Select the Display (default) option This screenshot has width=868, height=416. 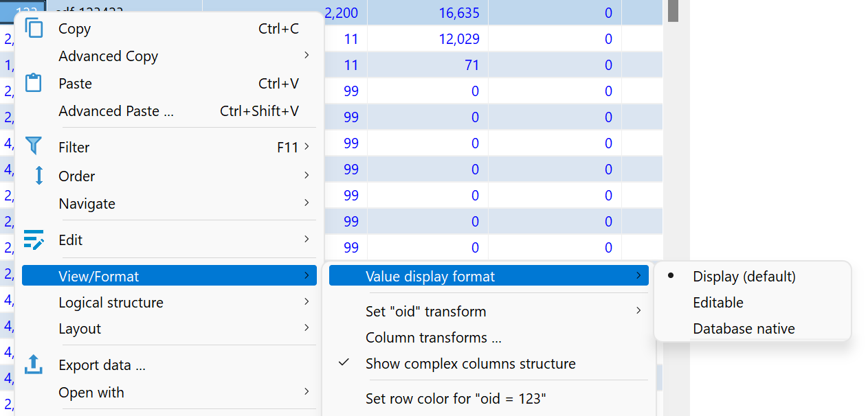tap(744, 276)
